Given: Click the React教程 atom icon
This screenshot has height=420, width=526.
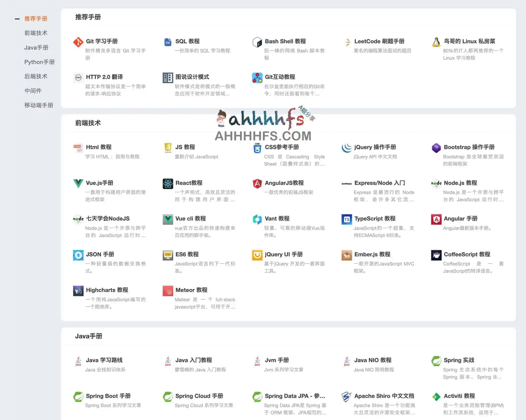Looking at the screenshot, I should click(168, 184).
